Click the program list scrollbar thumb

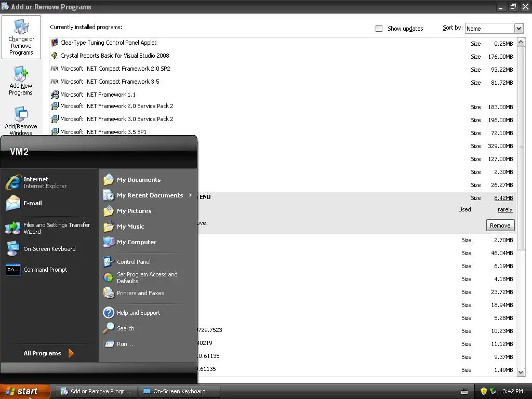click(x=521, y=148)
